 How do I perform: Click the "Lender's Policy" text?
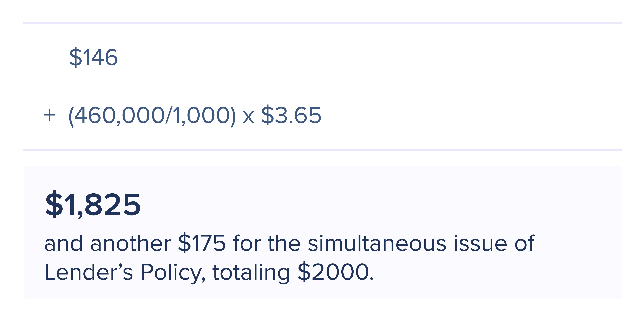[124, 272]
